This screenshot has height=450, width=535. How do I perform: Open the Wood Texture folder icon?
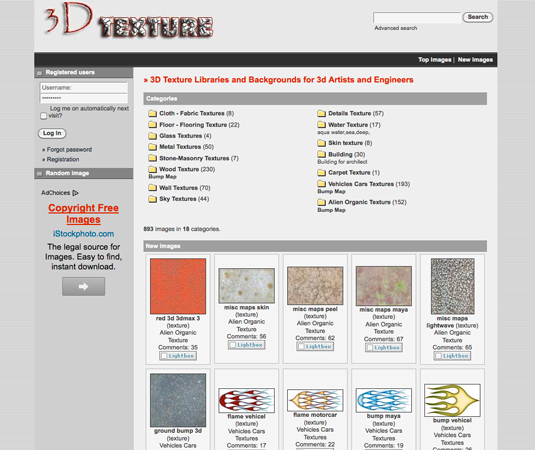coord(152,169)
